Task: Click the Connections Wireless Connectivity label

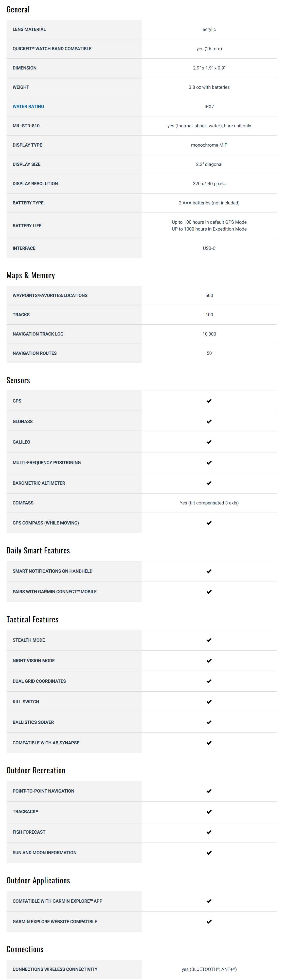Action: pos(55,969)
